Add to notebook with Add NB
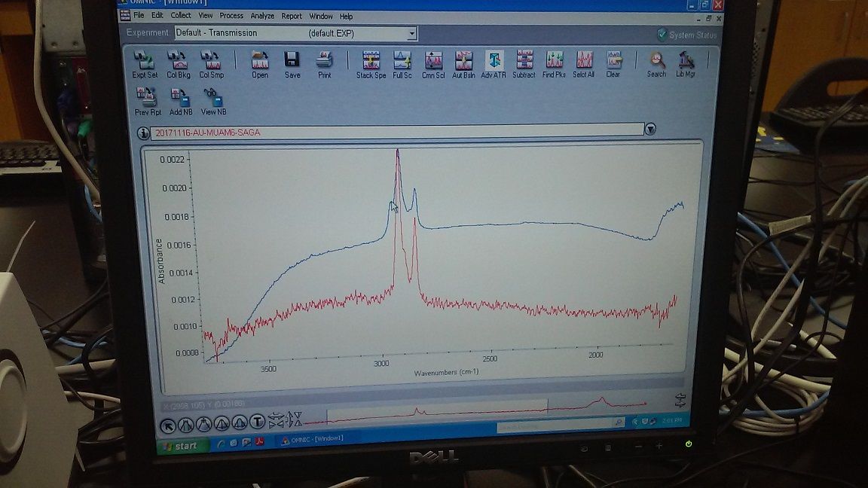The width and height of the screenshot is (868, 488). 181,102
